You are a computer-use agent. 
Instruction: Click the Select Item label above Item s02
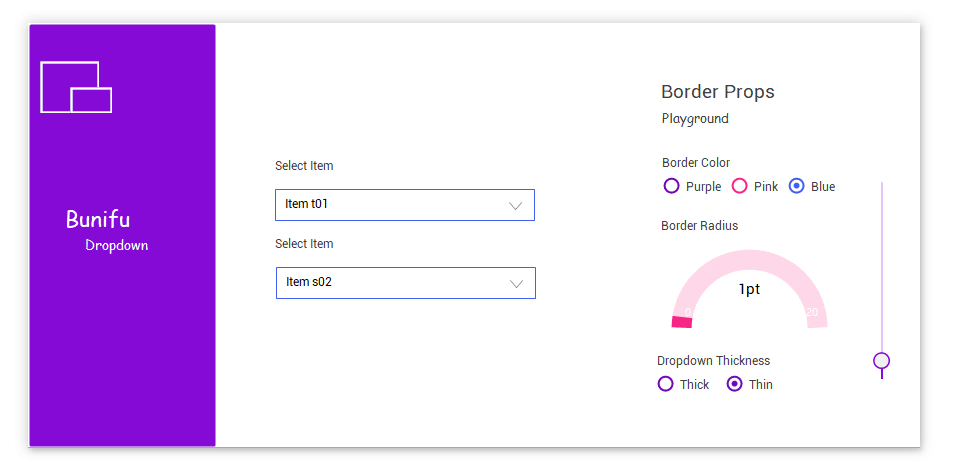[x=304, y=244]
